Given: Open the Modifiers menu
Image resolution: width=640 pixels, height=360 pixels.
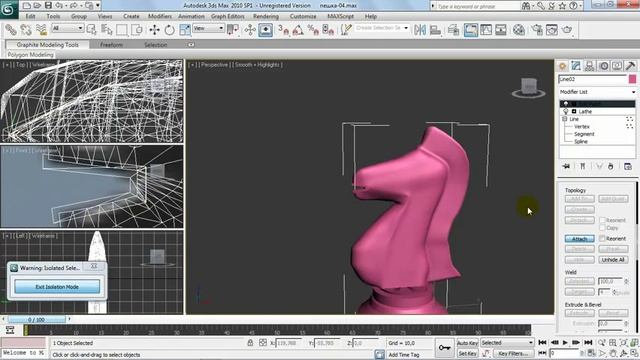Looking at the screenshot, I should (160, 16).
